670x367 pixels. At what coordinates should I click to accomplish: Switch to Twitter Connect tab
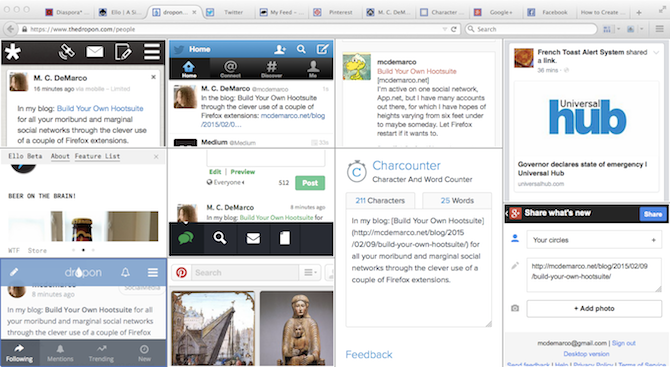click(x=230, y=69)
